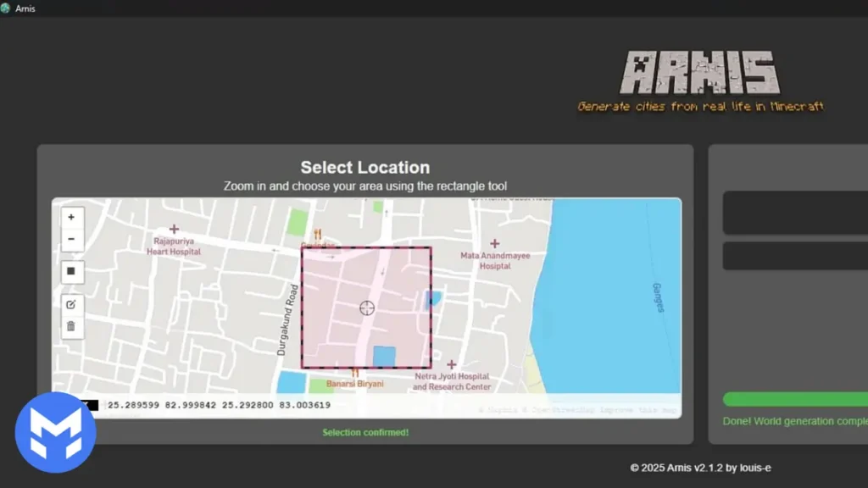Image resolution: width=868 pixels, height=488 pixels.
Task: Click the "Arnis" window title text
Action: tap(25, 8)
